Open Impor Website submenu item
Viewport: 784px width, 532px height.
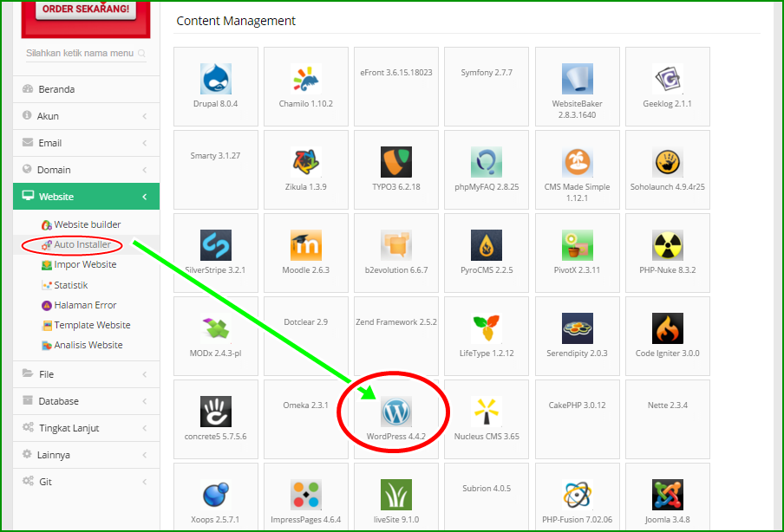click(x=79, y=265)
